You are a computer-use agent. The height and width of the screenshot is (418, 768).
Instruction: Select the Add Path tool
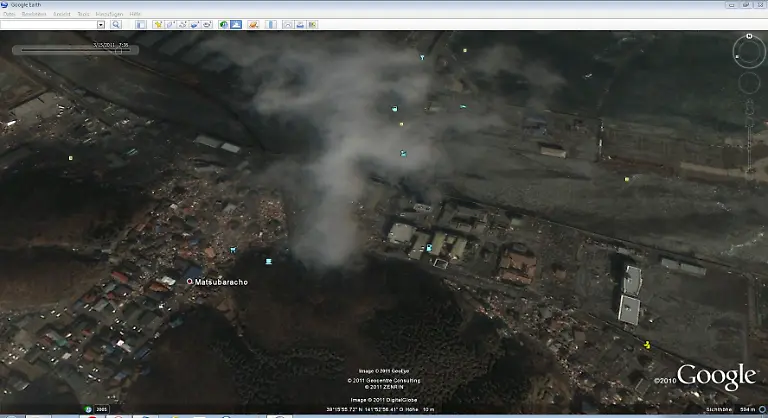pyautogui.click(x=182, y=24)
